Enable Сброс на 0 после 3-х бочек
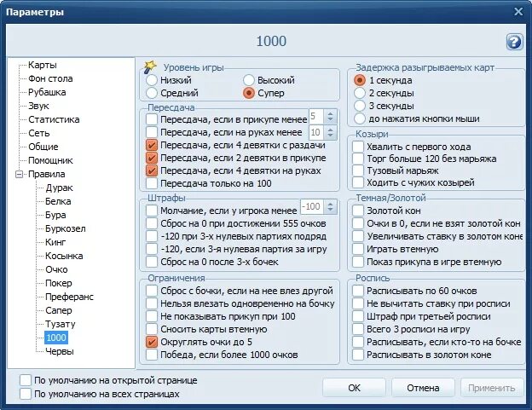The image size is (532, 410). 152,262
